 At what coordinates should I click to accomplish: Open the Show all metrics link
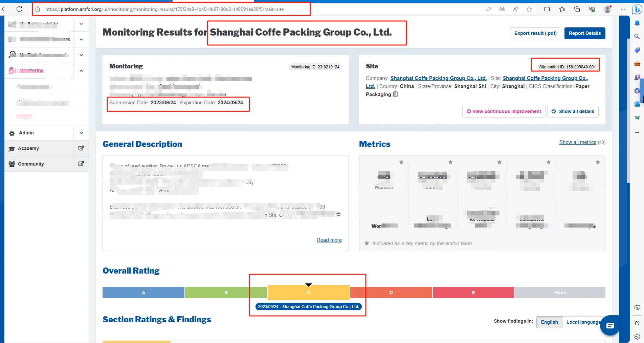[x=578, y=142]
